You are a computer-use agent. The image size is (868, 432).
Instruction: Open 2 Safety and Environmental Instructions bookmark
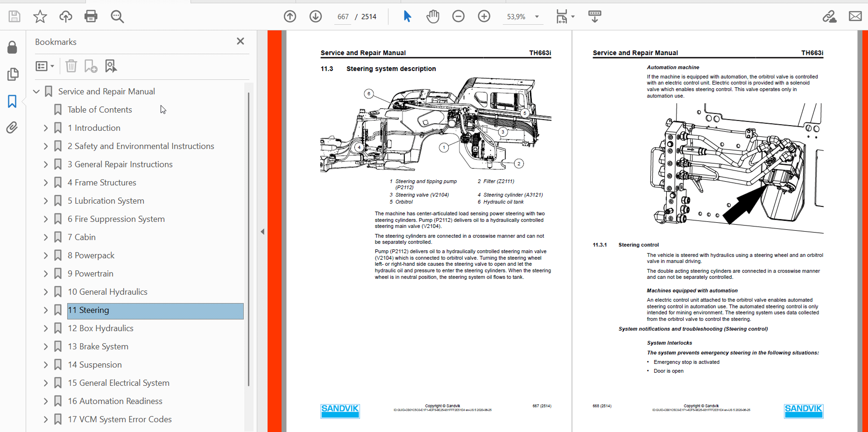pyautogui.click(x=141, y=146)
